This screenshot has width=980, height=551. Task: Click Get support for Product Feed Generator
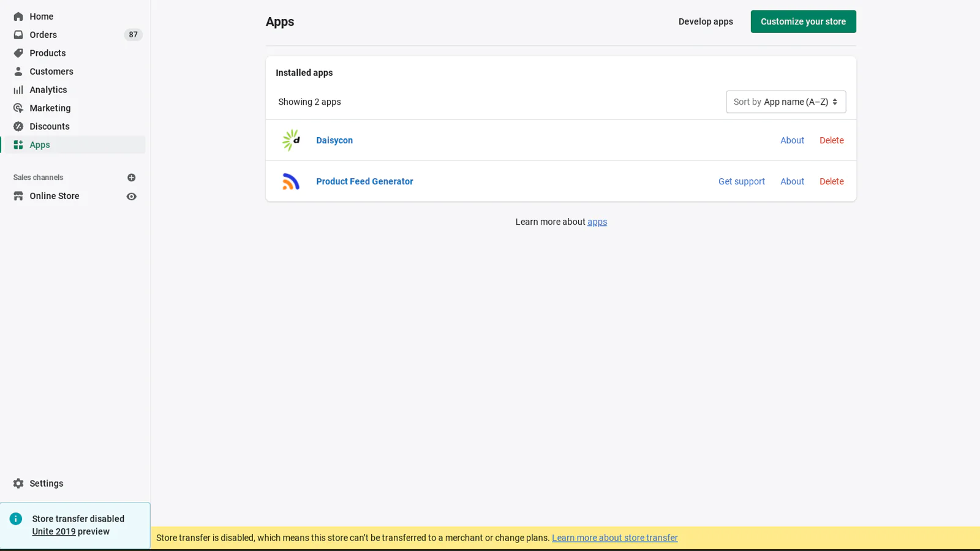pos(741,181)
